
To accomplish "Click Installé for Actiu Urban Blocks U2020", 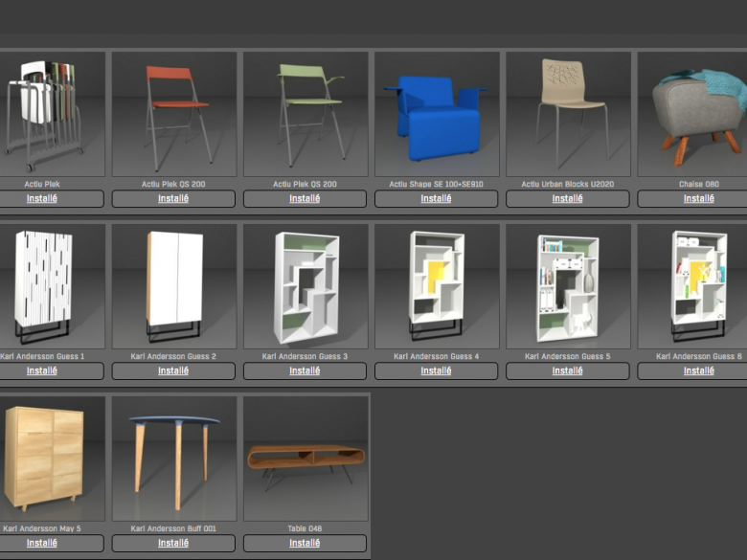I will 568,198.
